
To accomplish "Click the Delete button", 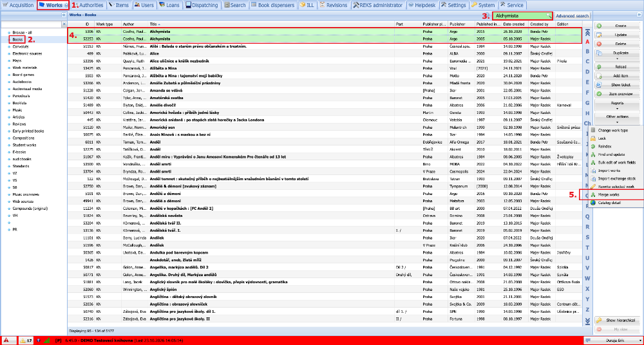I will pos(618,44).
